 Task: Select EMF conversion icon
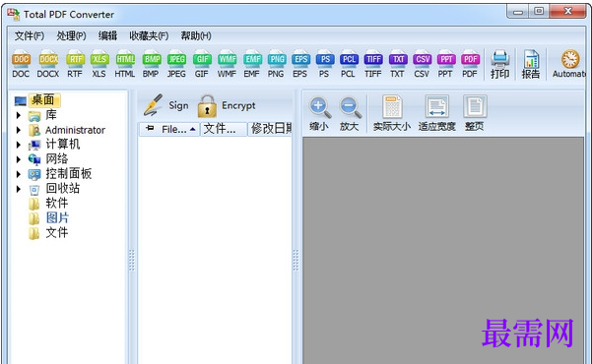click(x=252, y=64)
